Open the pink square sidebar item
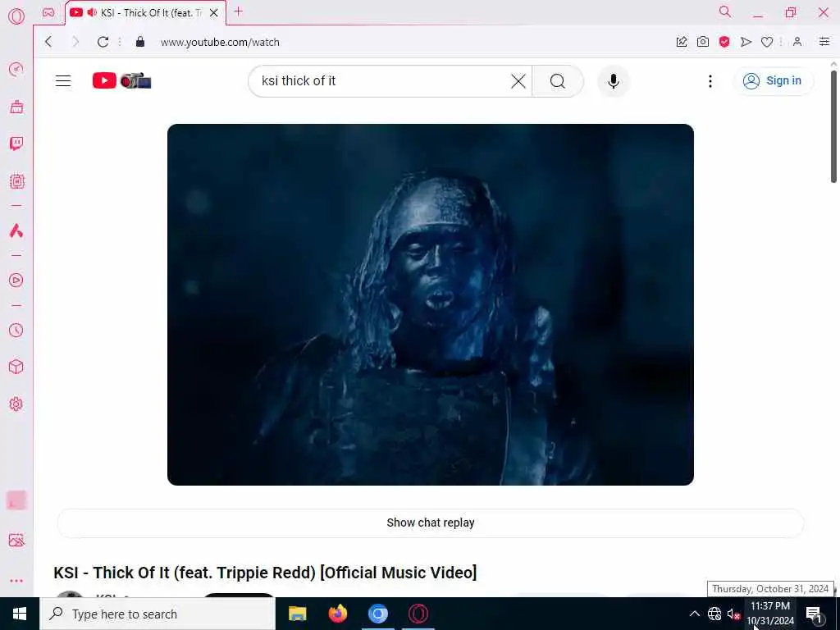 point(16,500)
